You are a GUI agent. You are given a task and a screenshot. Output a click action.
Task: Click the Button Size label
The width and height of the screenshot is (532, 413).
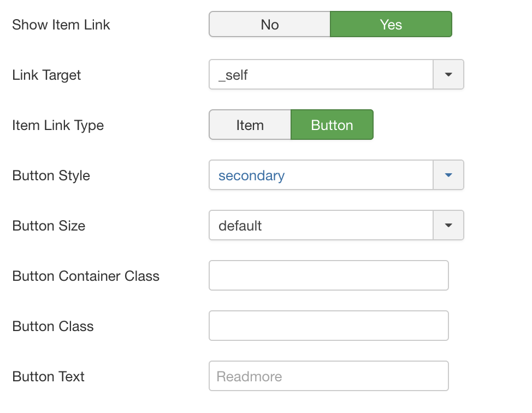pos(49,226)
